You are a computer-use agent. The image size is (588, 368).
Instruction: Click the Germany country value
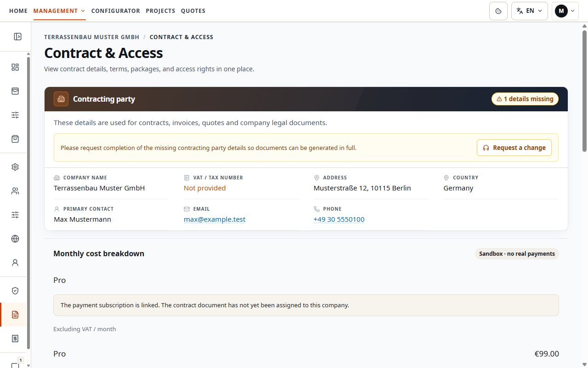(x=458, y=188)
